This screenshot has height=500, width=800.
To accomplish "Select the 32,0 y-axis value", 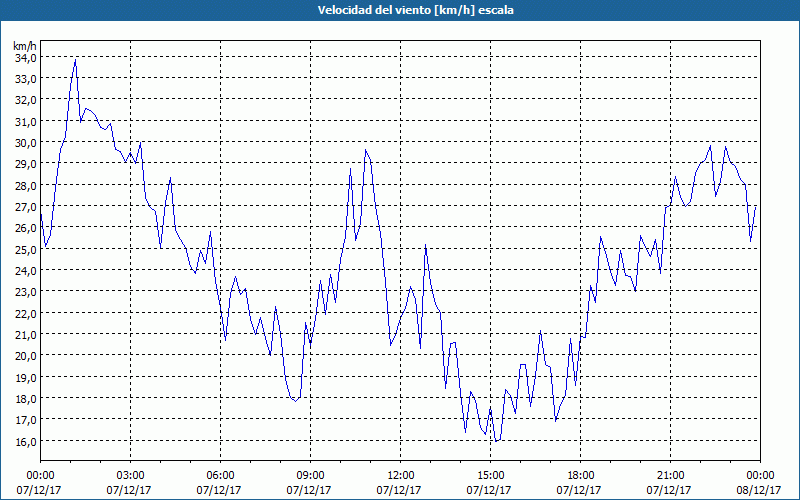I will (25, 100).
